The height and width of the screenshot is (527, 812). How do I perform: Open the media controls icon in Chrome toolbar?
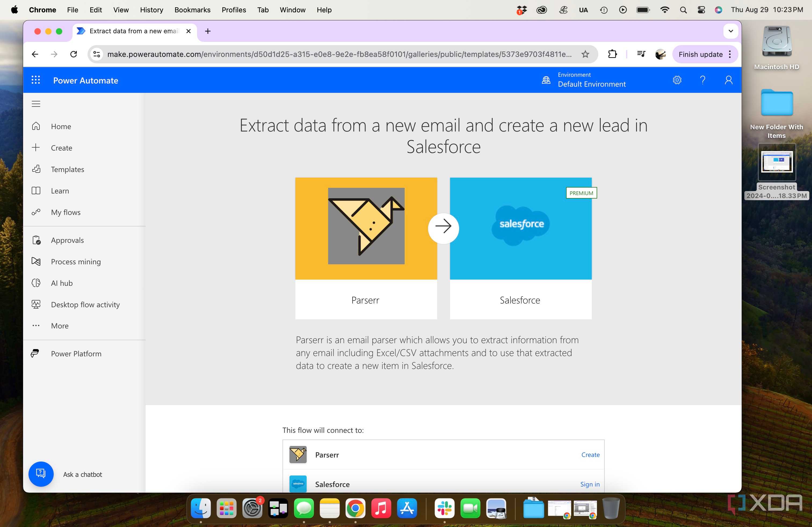pyautogui.click(x=641, y=54)
